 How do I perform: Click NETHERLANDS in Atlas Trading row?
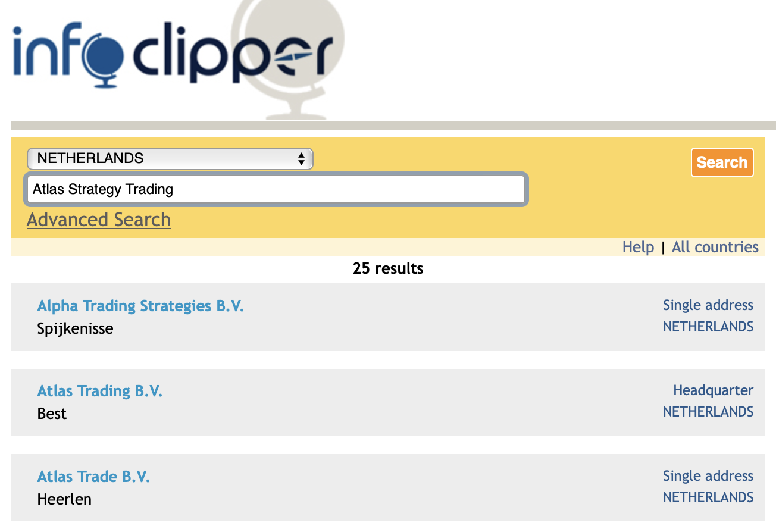click(708, 412)
